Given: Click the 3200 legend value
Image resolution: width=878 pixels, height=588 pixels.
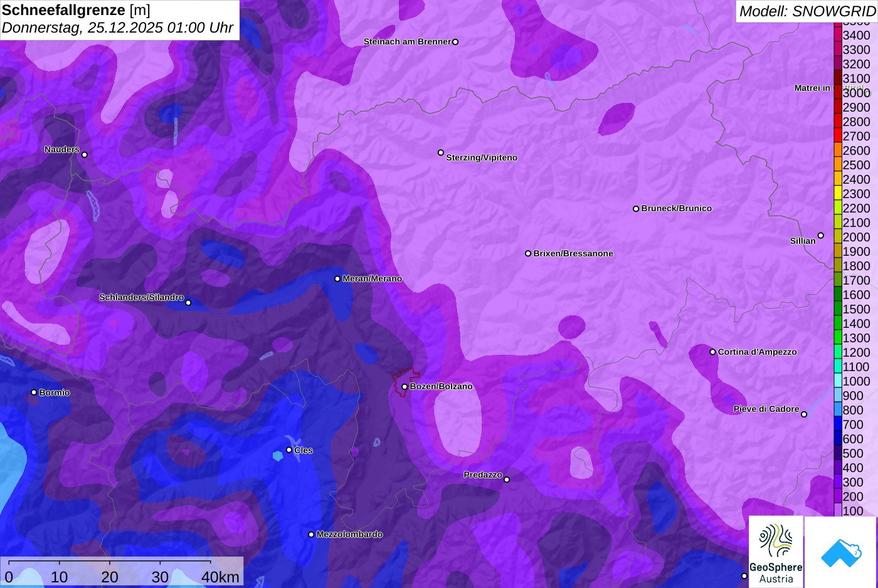Looking at the screenshot, I should coord(857,64).
